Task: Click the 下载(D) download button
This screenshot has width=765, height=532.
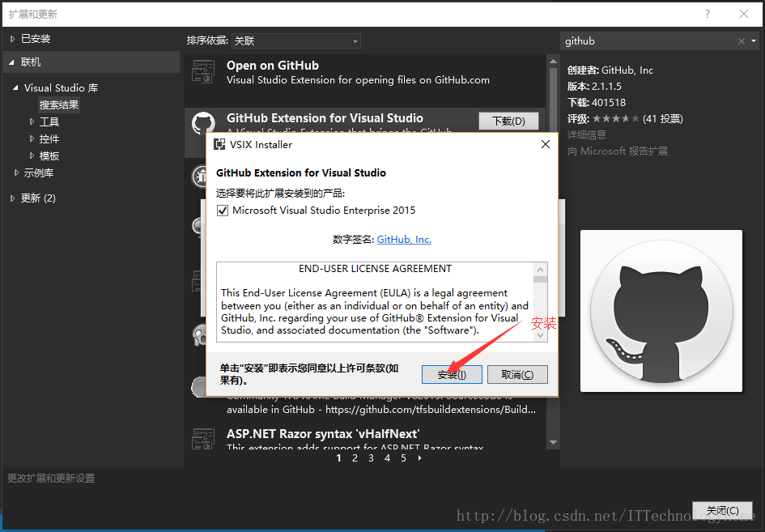Action: coord(508,121)
